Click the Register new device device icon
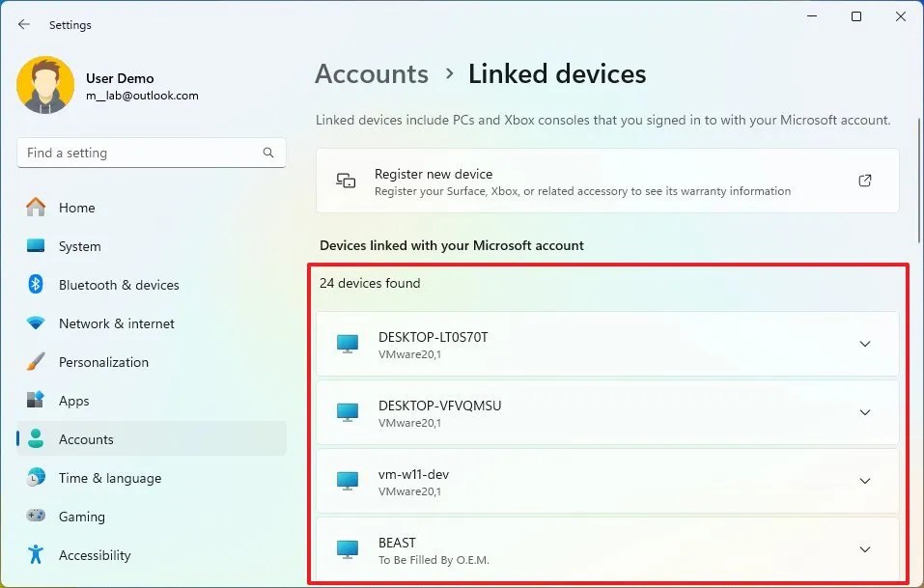Screen dimensions: 924x588 pos(345,181)
